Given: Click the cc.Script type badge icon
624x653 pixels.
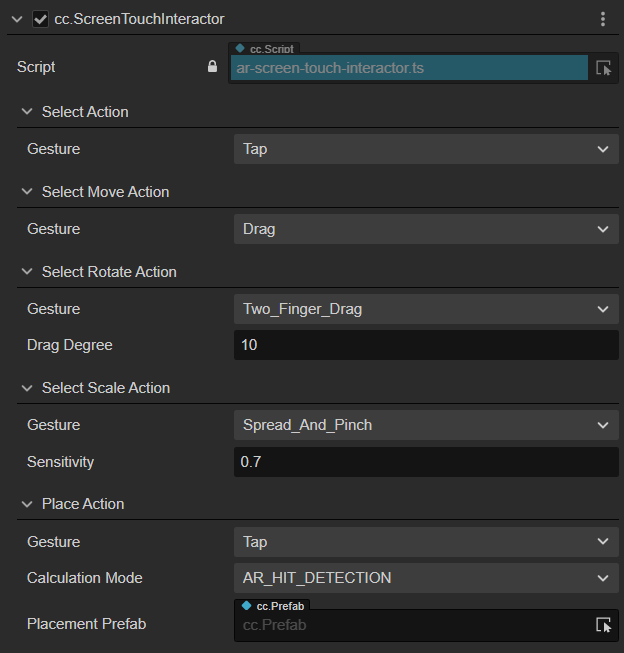Looking at the screenshot, I should click(x=241, y=47).
